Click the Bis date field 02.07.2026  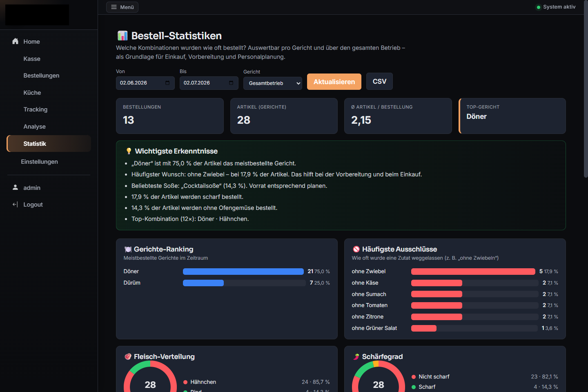209,83
